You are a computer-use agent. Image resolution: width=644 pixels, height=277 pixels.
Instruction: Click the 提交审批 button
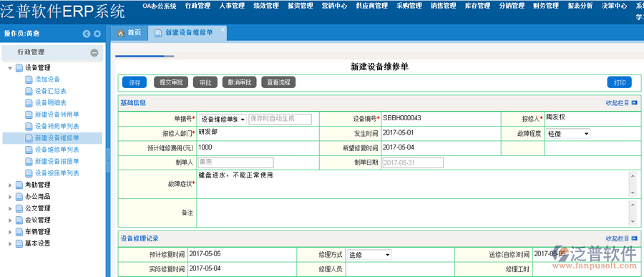[171, 82]
